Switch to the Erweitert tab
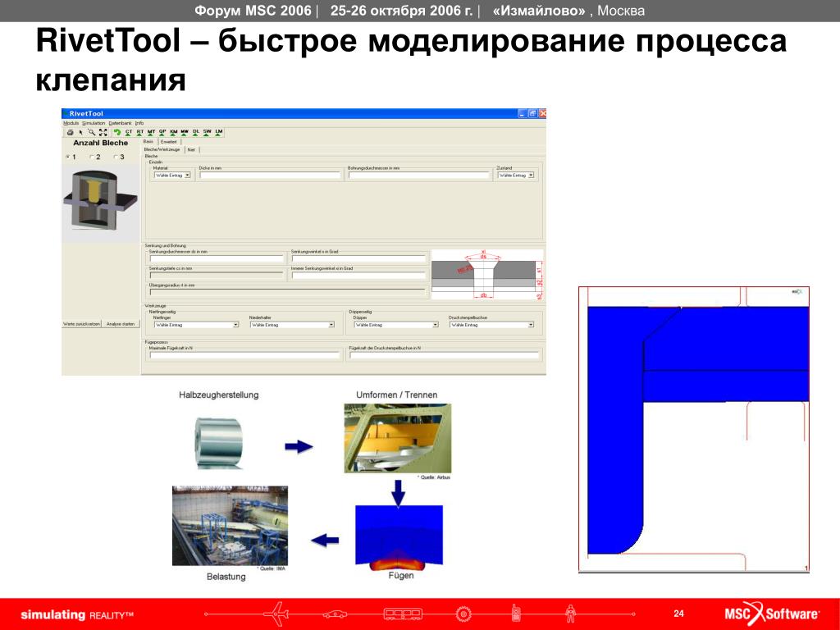Image resolution: width=840 pixels, height=630 pixels. coord(169,141)
